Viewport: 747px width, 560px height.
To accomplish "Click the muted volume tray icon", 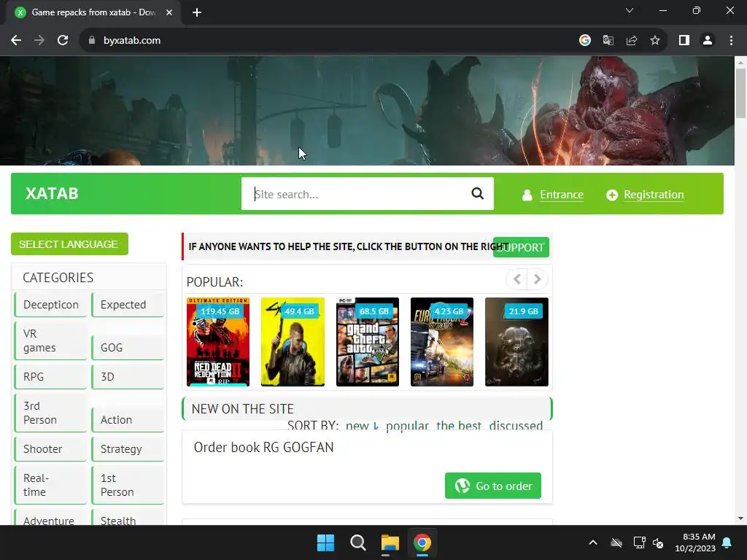I will pos(659,542).
